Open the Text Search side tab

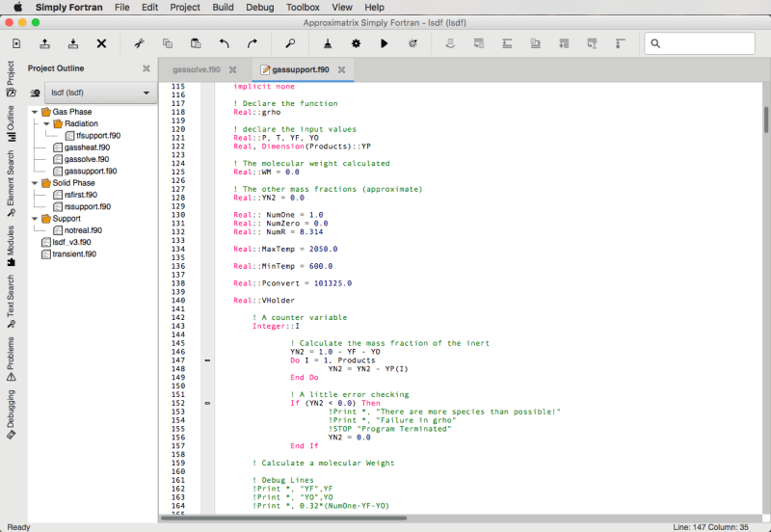(11, 302)
